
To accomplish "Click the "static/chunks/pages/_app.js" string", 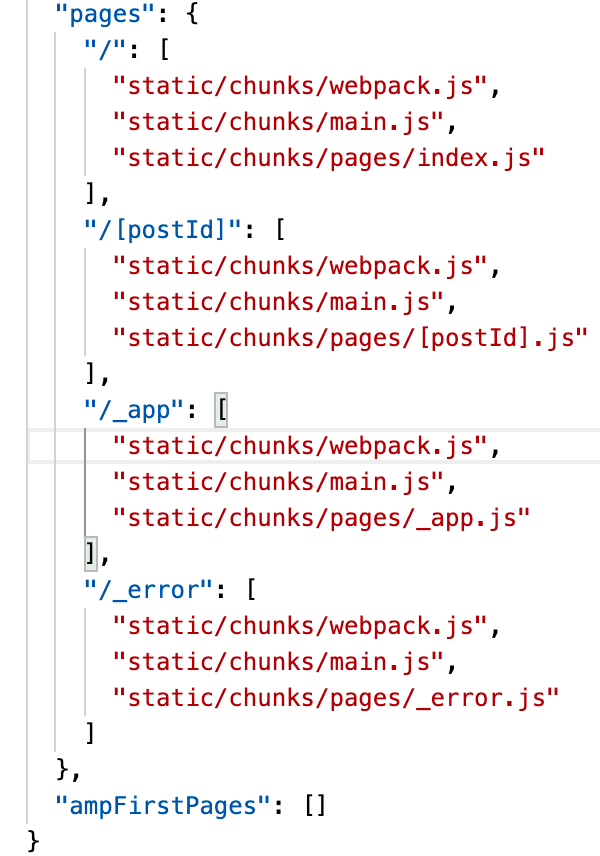I will 321,518.
